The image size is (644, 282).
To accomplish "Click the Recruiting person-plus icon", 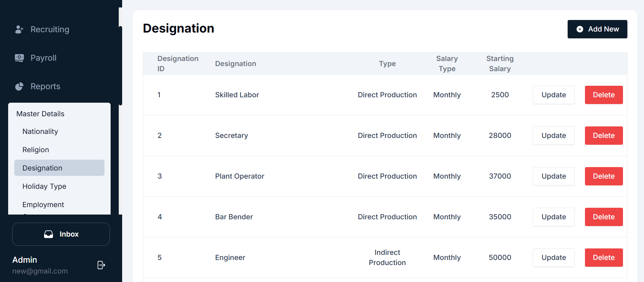I will coord(19,29).
